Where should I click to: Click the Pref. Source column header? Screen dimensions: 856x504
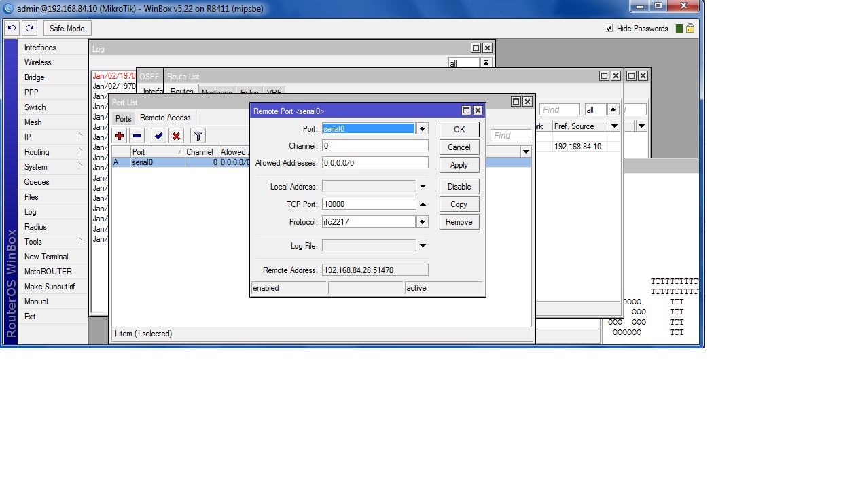click(579, 126)
